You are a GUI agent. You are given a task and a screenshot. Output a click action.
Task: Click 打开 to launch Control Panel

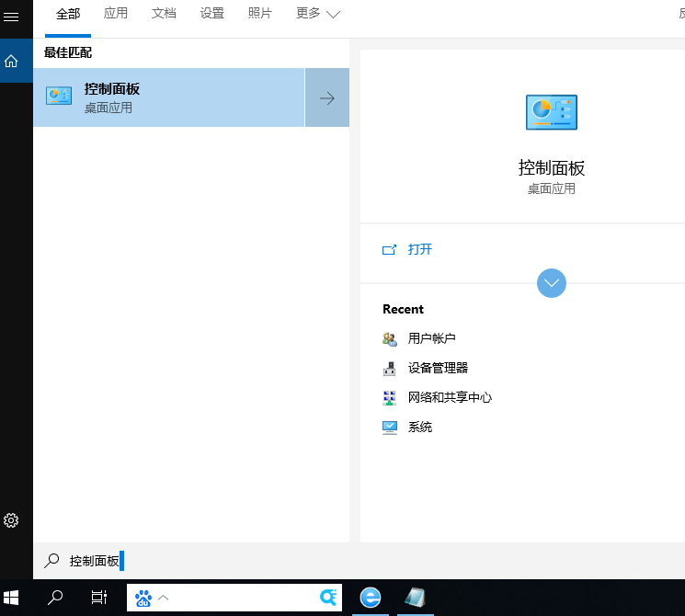(x=420, y=249)
